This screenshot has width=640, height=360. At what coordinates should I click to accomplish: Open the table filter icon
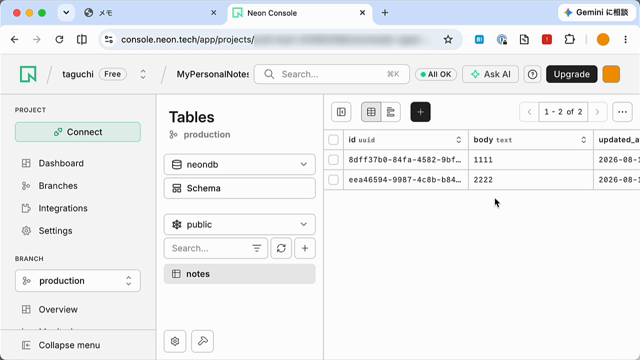[257, 248]
